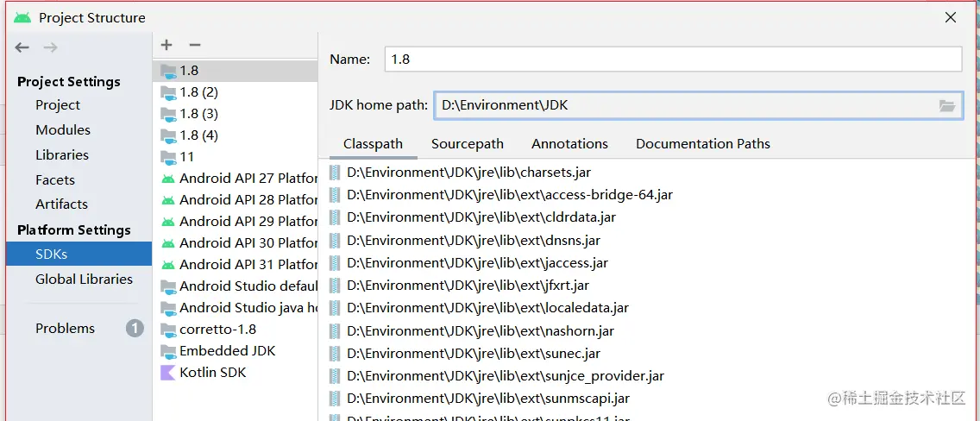Click Android icon beside API 31 Platform

point(167,265)
